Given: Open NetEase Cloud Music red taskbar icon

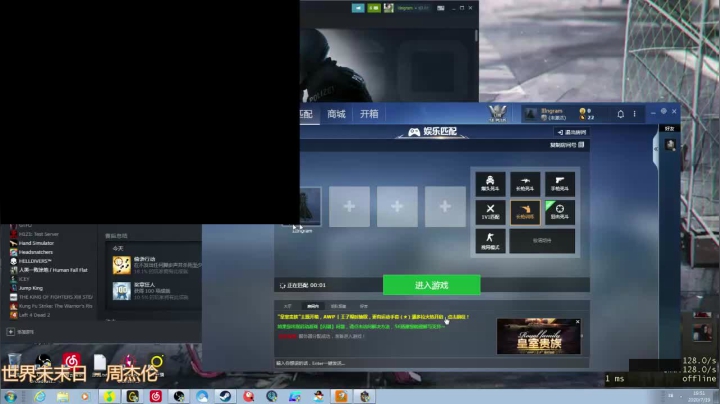Looking at the screenshot, I should tap(156, 397).
